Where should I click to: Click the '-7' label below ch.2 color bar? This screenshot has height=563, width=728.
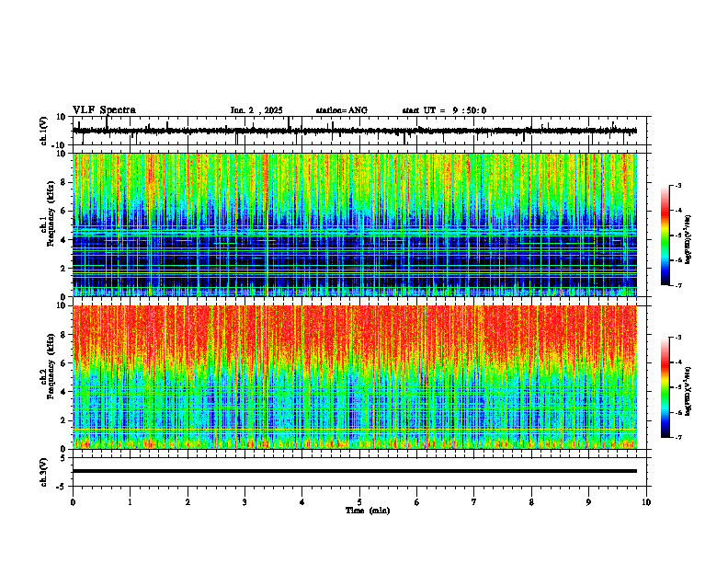pos(677,438)
